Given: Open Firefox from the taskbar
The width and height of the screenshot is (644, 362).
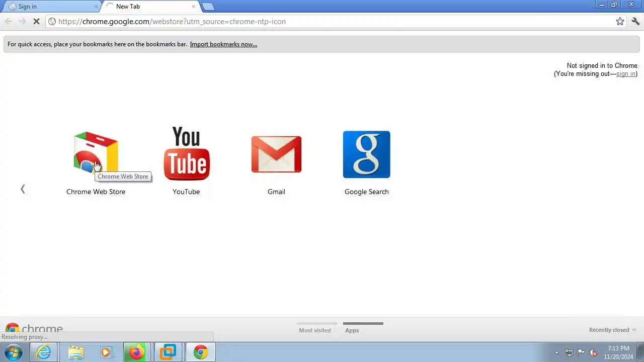Looking at the screenshot, I should 137,352.
